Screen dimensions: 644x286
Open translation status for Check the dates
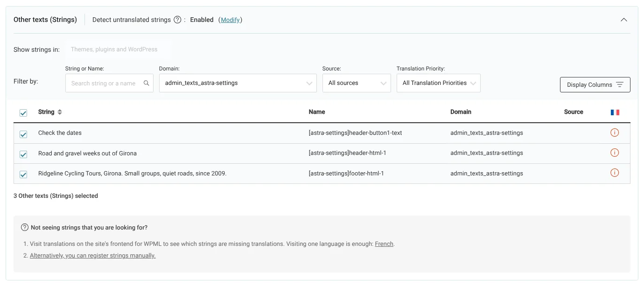pyautogui.click(x=615, y=133)
